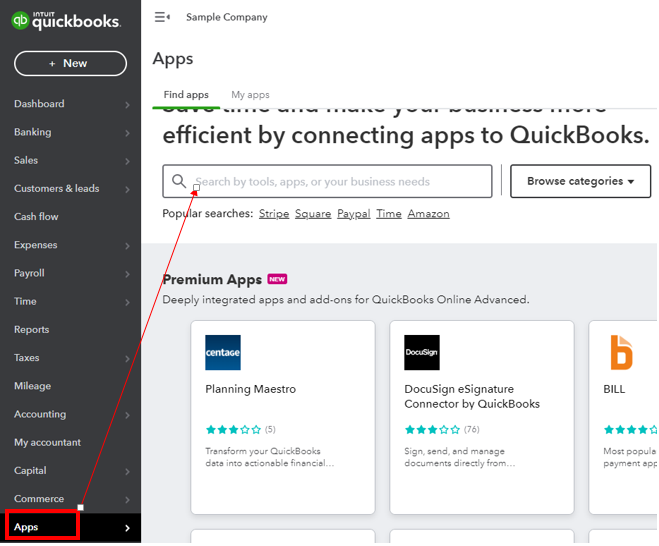Open the Planning Maestro app title
Viewport: 659px width, 546px height.
tap(250, 389)
